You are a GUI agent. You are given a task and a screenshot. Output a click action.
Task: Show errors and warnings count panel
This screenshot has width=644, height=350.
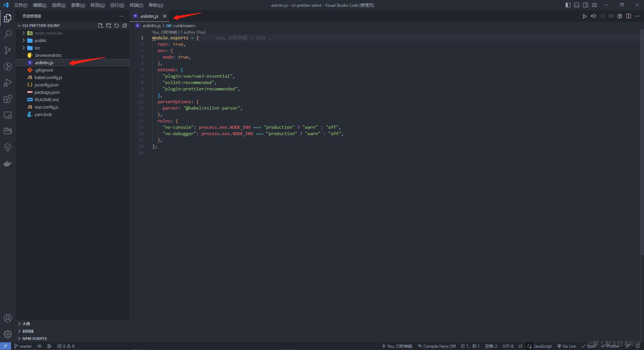click(66, 346)
